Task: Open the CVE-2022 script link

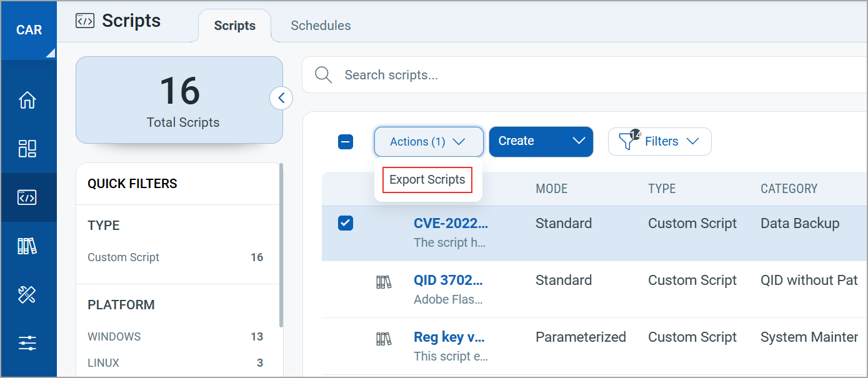Action: pos(451,223)
